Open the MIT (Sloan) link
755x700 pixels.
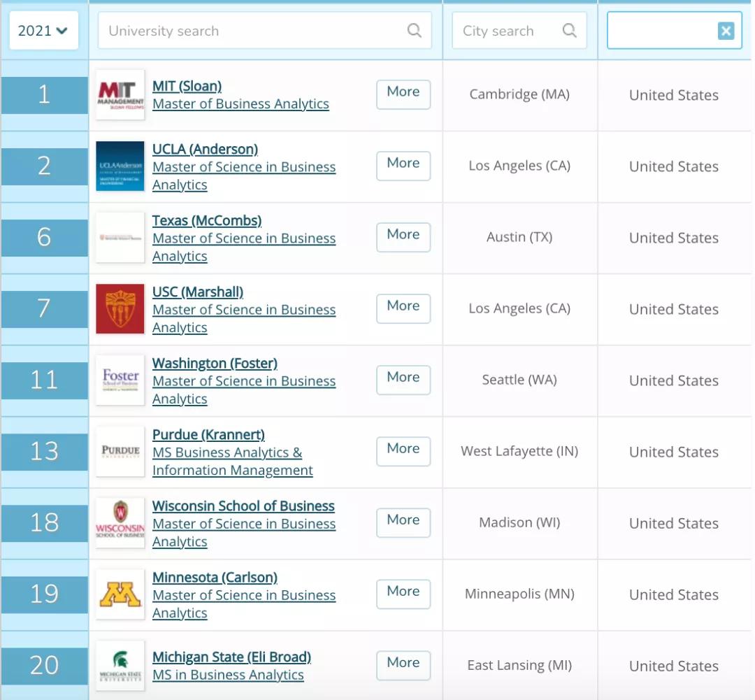tap(187, 86)
